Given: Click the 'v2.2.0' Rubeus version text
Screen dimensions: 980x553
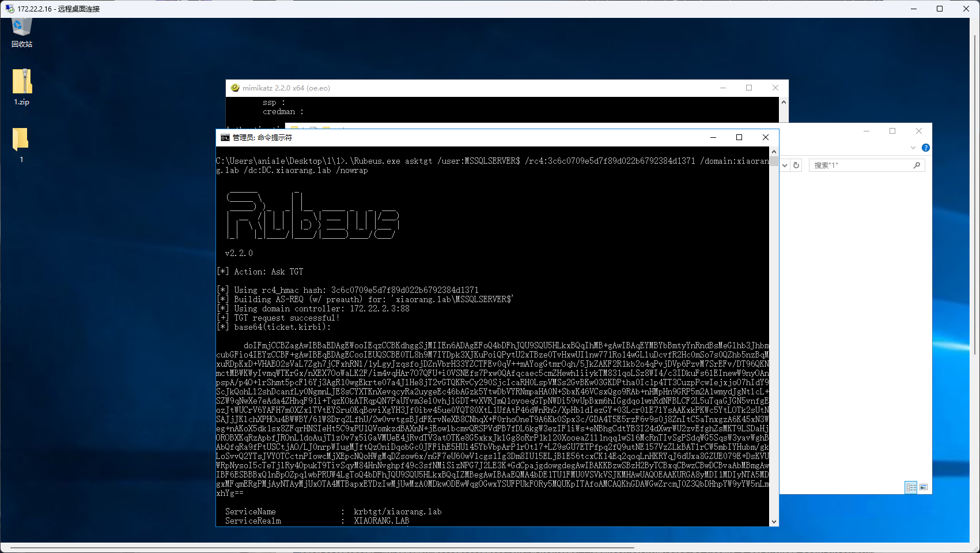Looking at the screenshot, I should pos(239,253).
